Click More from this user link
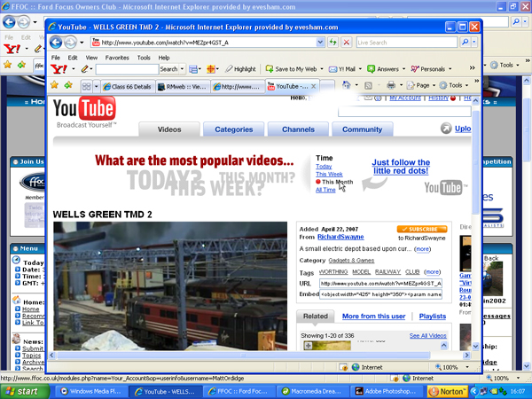Image resolution: width=532 pixels, height=399 pixels. click(373, 316)
